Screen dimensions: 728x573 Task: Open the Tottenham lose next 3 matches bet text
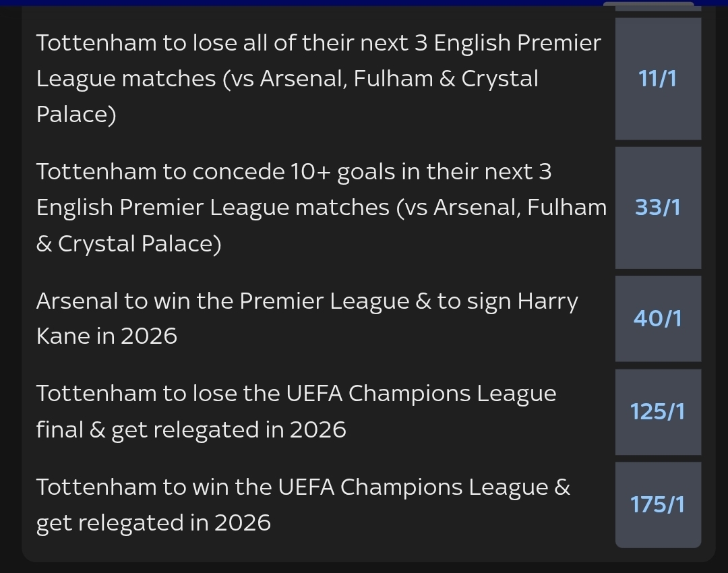click(x=318, y=79)
